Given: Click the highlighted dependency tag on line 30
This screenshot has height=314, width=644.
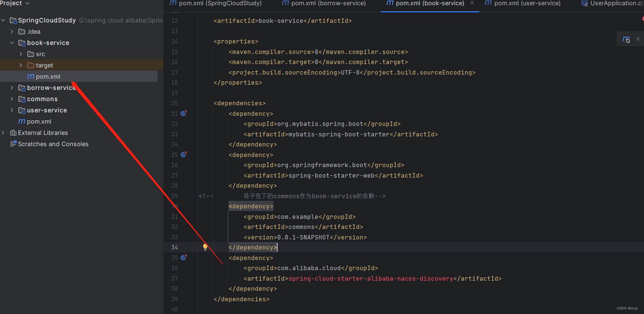Looking at the screenshot, I should coord(251,206).
